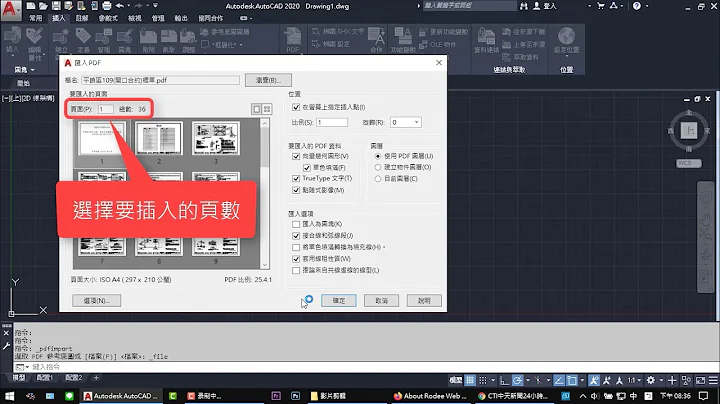Click the Save As icon in quick access toolbar
720x404 pixels.
[68, 6]
